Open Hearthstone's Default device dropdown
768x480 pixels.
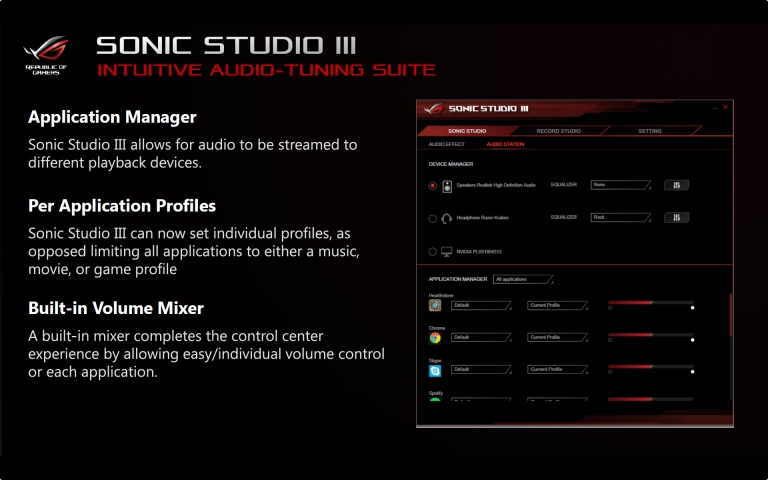(481, 306)
